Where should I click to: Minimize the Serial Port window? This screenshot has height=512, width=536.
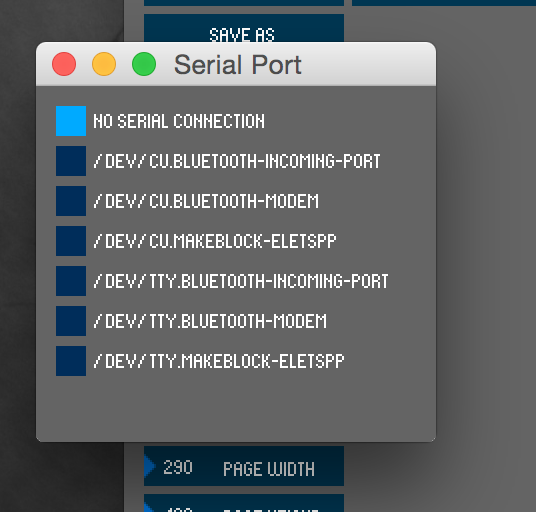[104, 64]
